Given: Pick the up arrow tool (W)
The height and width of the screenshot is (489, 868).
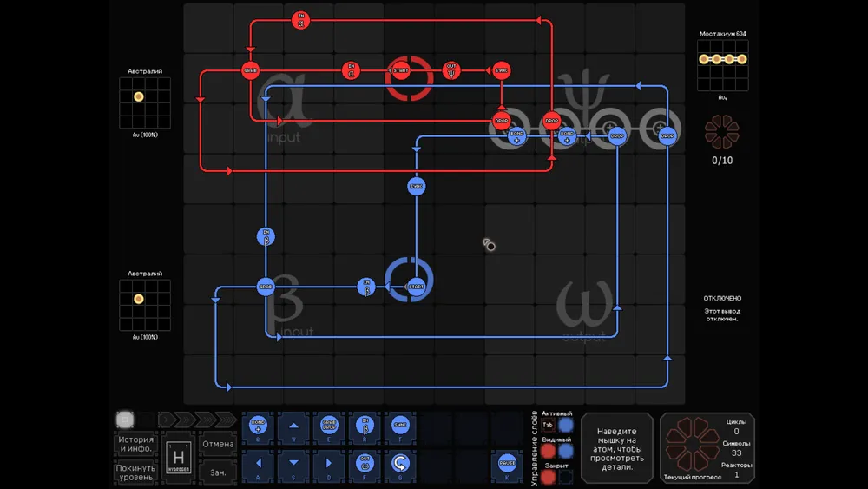Looking at the screenshot, I should 293,427.
